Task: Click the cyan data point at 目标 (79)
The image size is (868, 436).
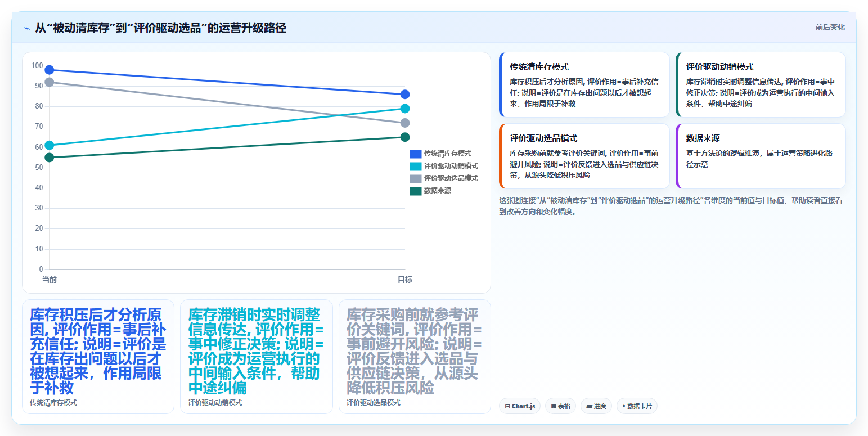Action: (x=405, y=109)
